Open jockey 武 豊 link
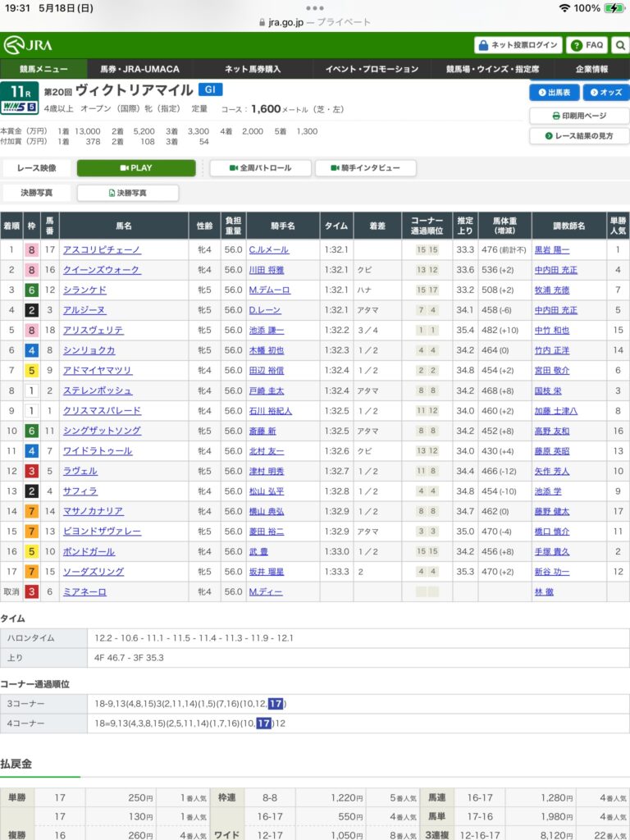This screenshot has height=840, width=630. (x=258, y=551)
